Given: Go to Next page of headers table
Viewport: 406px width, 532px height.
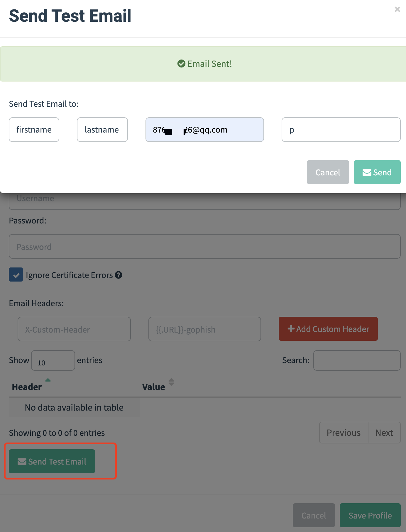Looking at the screenshot, I should coord(384,433).
